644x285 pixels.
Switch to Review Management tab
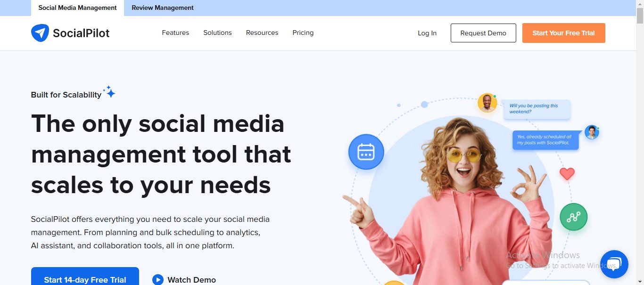click(163, 8)
